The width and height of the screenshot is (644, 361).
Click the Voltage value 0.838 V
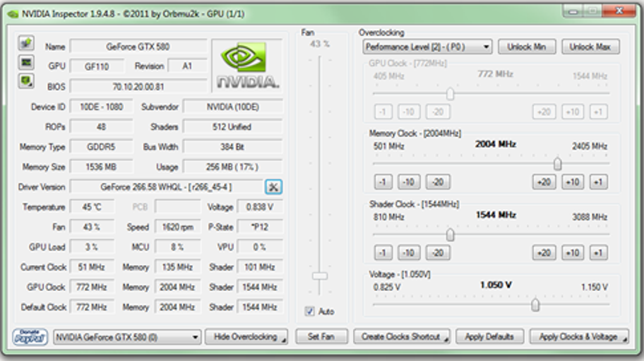260,207
